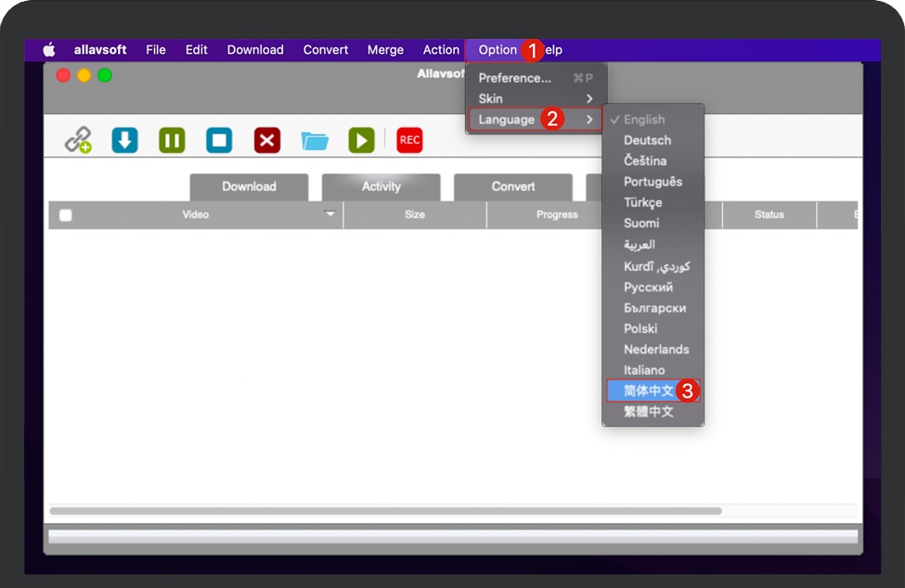
Task: Select English language
Action: pos(653,120)
